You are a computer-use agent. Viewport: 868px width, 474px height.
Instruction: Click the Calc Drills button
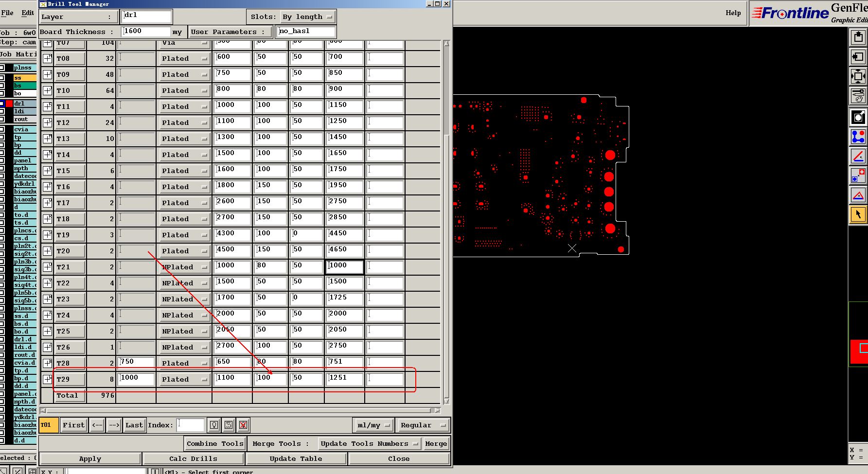coord(193,458)
